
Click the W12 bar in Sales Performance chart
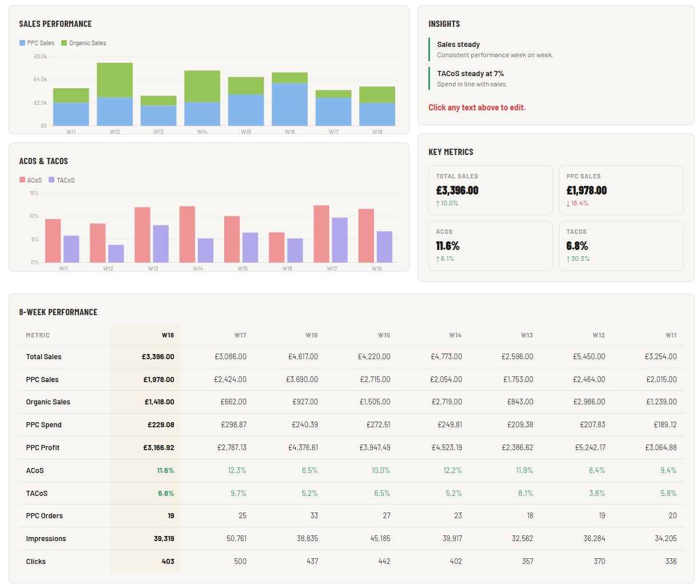point(115,94)
